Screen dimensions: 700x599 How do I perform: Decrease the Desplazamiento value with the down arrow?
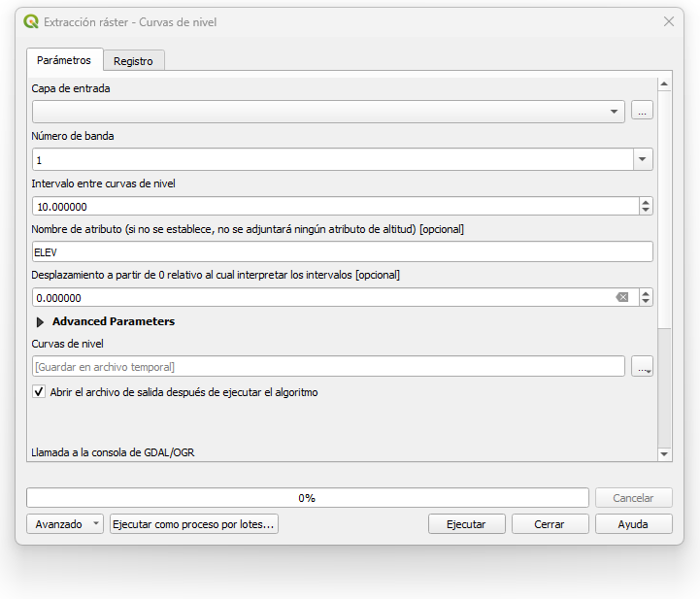click(x=646, y=301)
